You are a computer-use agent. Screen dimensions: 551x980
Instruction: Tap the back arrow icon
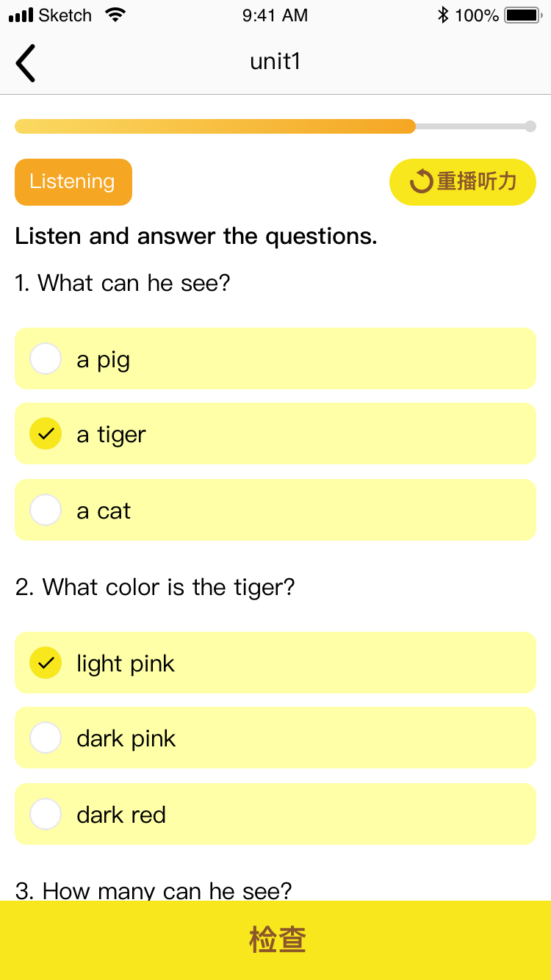click(26, 62)
